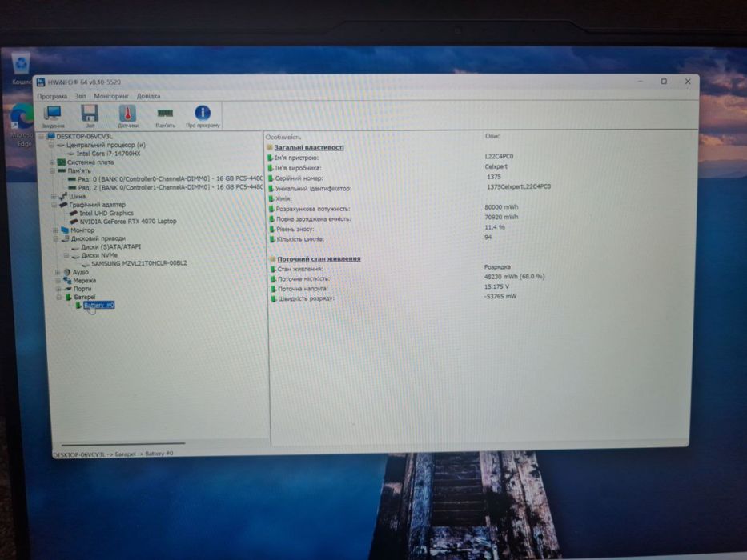Collapse the Графічний адаптер node

[x=54, y=205]
